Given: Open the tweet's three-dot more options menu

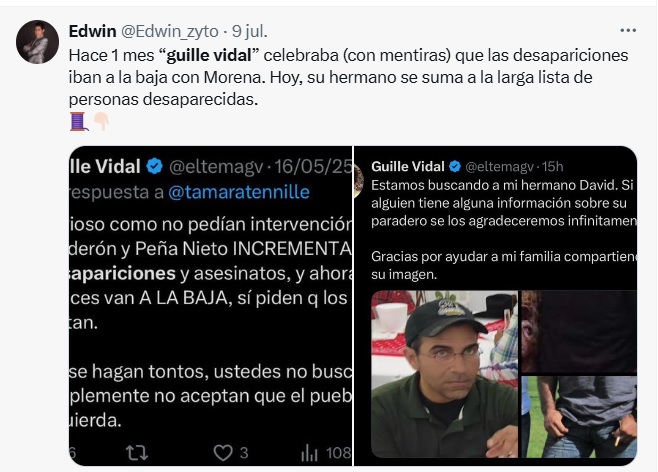Looking at the screenshot, I should coord(628,31).
